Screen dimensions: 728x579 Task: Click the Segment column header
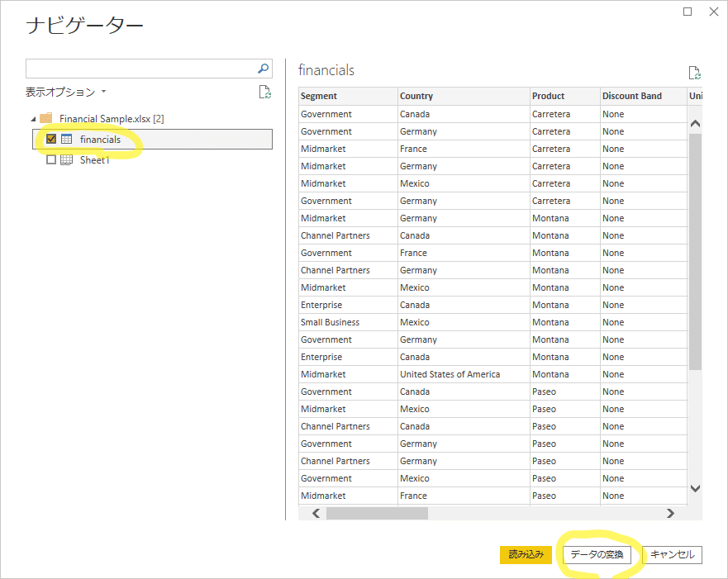tap(348, 96)
